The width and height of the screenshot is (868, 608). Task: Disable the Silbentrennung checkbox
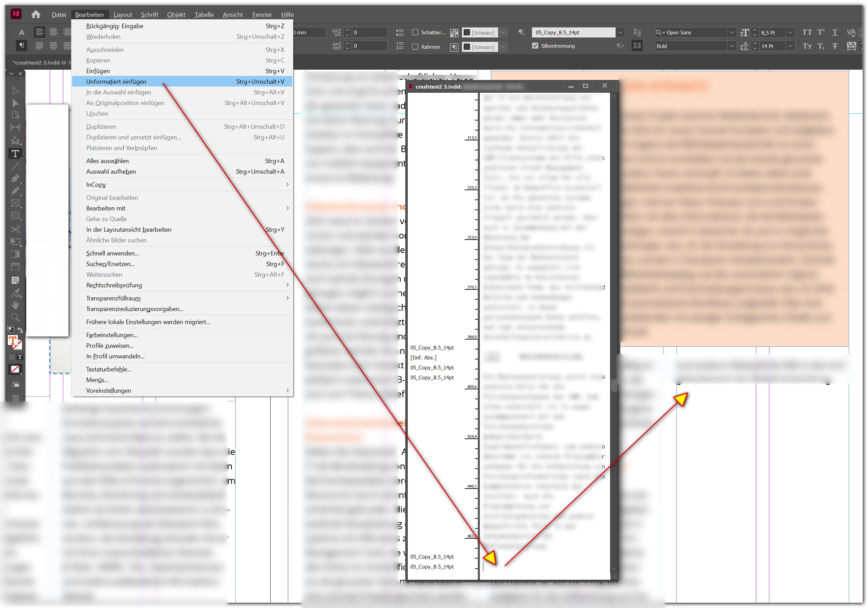(x=535, y=46)
